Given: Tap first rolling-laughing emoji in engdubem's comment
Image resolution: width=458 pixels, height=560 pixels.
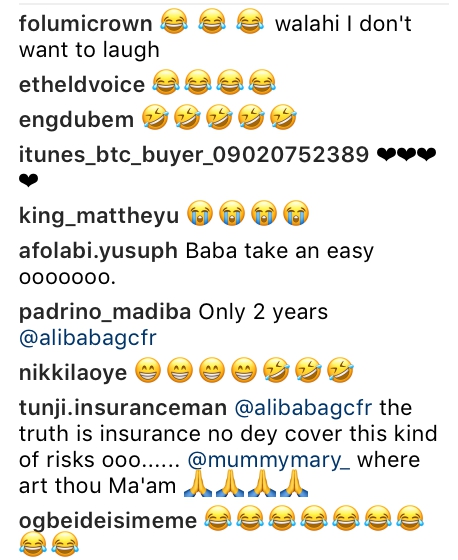Looking at the screenshot, I should point(155,117).
